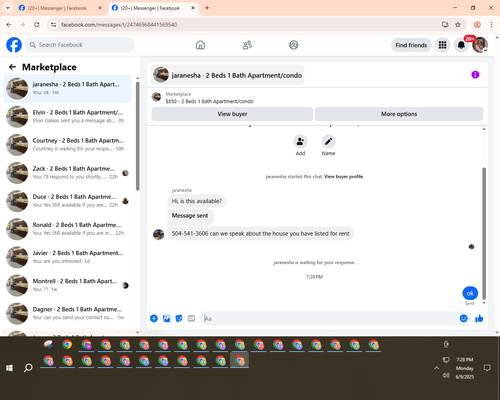Open more message actions plus icon
The width and height of the screenshot is (500, 400).
point(154,318)
